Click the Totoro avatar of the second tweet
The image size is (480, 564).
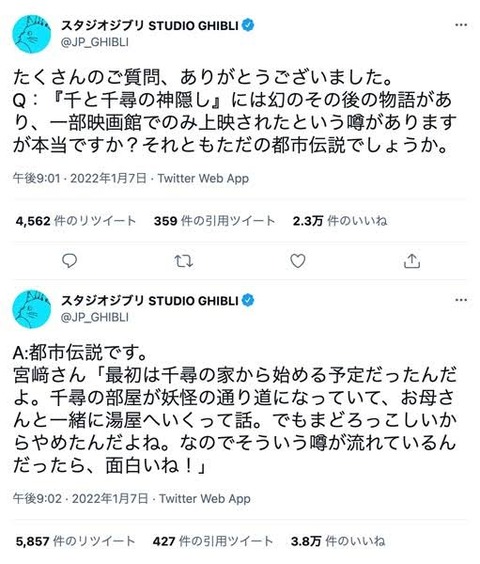coord(32,309)
